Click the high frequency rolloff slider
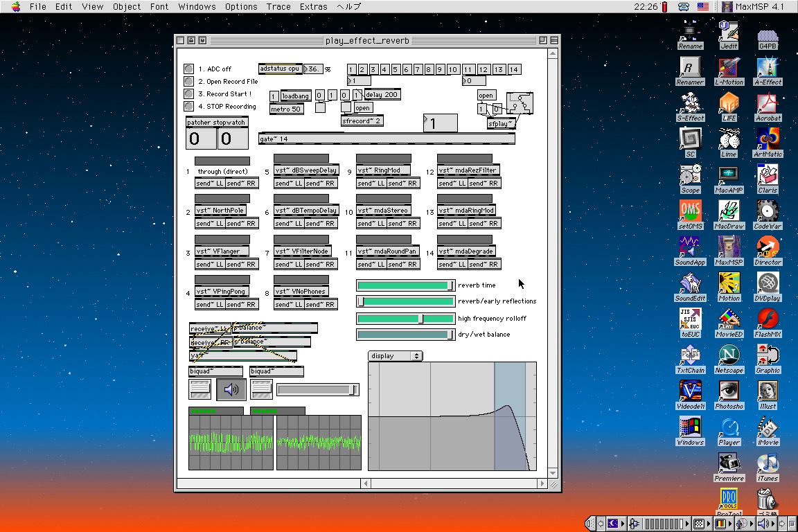798x532 pixels. click(x=405, y=318)
